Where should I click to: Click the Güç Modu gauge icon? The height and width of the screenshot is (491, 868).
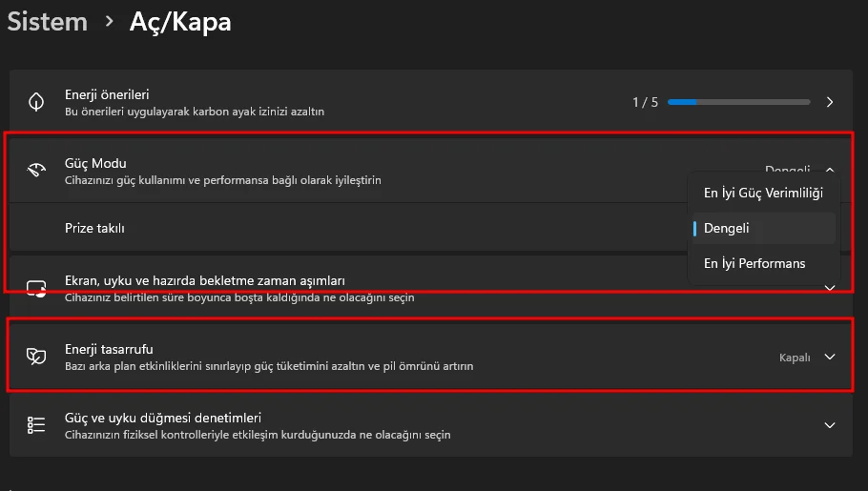click(x=36, y=171)
